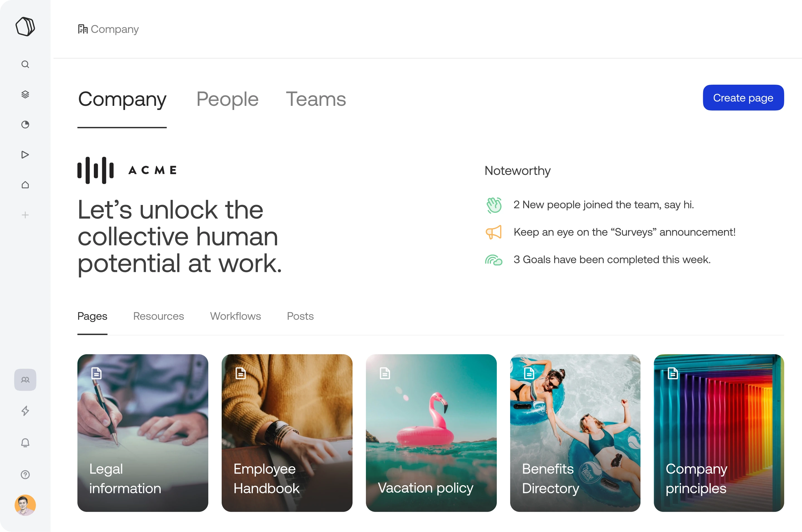Click the Company breadcrumb text
Viewport: 802px width, 532px height.
coord(115,29)
